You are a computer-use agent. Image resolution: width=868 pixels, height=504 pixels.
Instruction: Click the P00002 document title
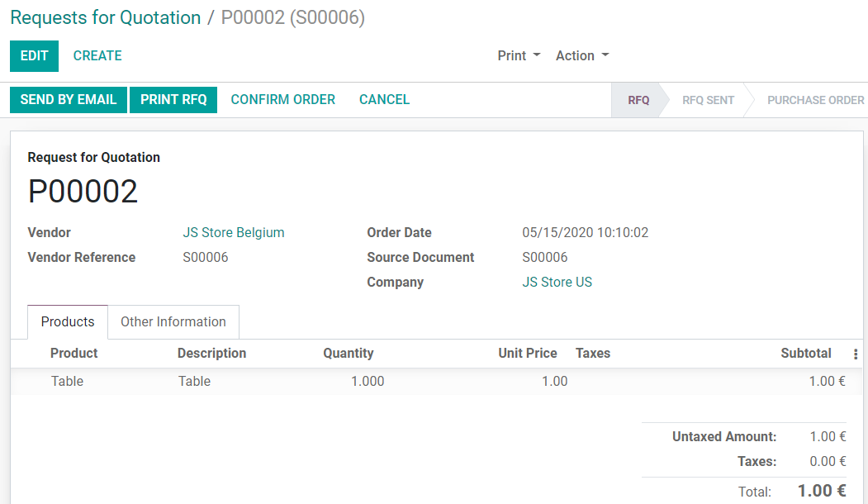pos(83,191)
